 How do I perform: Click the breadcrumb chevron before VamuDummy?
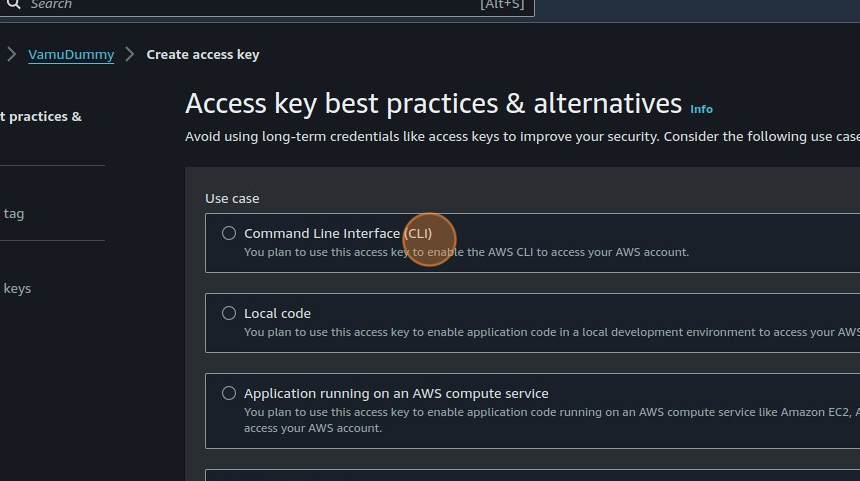(12, 55)
